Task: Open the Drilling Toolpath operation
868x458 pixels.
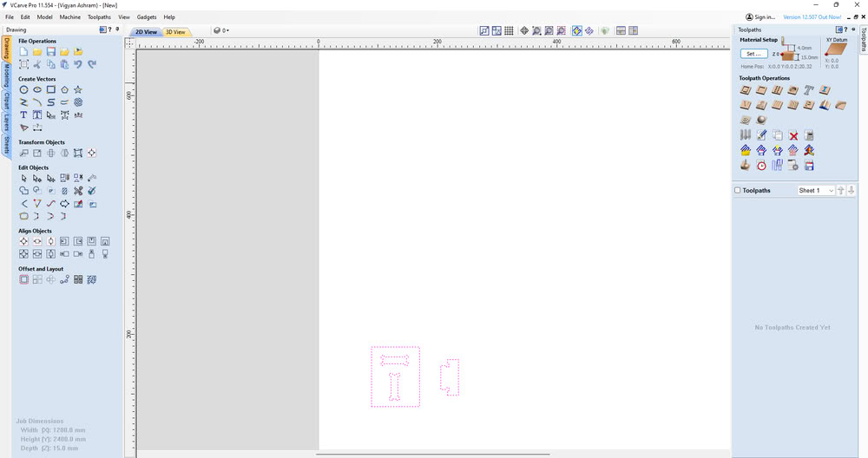Action: (777, 90)
